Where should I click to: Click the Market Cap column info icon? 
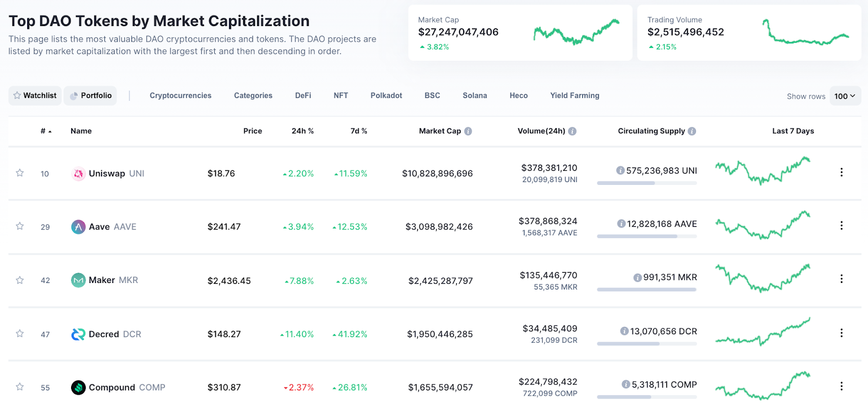tap(468, 131)
